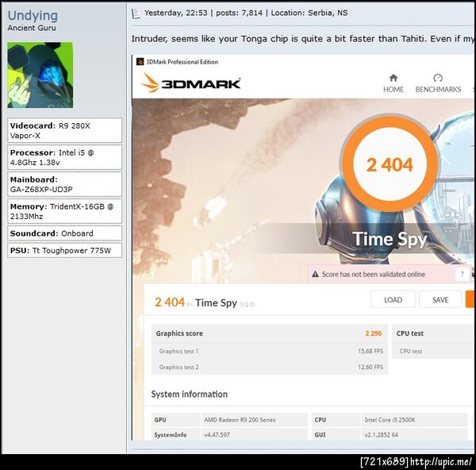This screenshot has height=470, width=476.
Task: Click the 'CPU test' section header
Action: [x=410, y=333]
